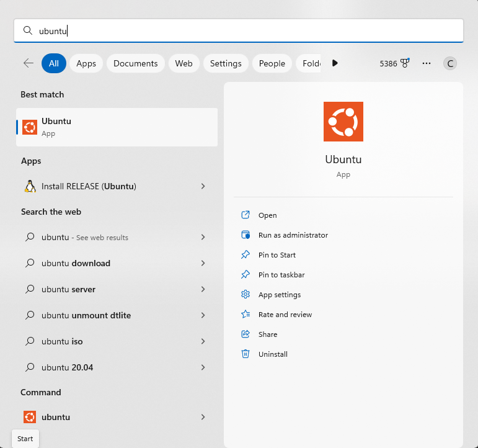Viewport: 478px width, 448px height.
Task: Switch to the partially shown Folders tab
Action: tap(309, 63)
